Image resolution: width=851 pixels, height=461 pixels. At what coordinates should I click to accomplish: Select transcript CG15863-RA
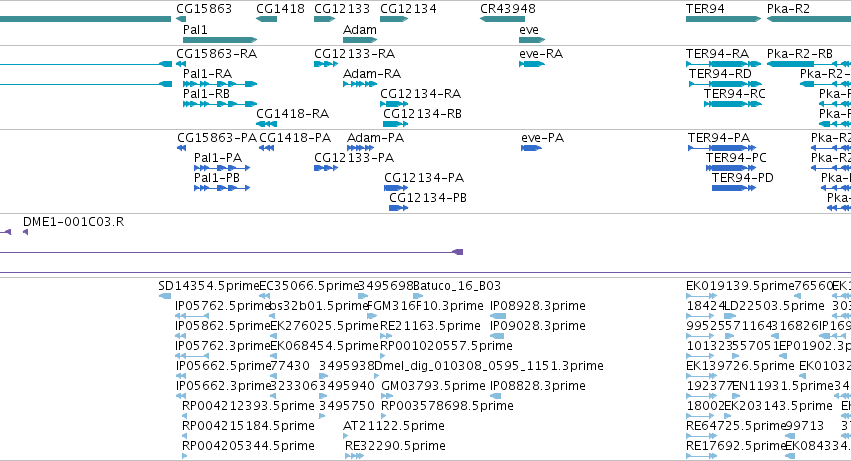coord(217,54)
